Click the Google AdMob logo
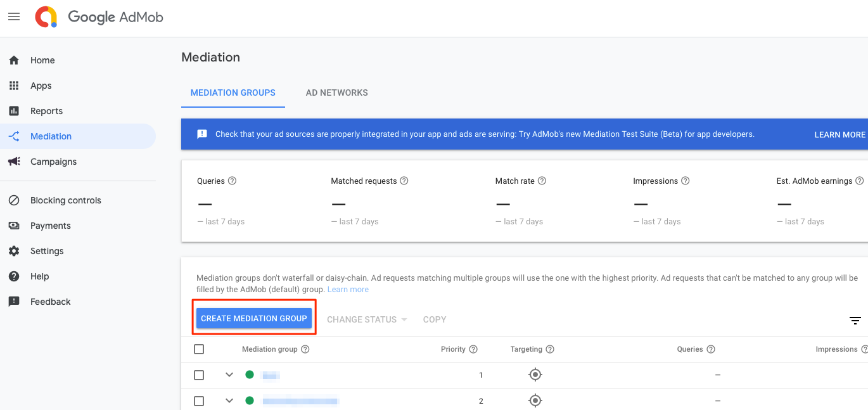The height and width of the screenshot is (410, 868). point(99,17)
